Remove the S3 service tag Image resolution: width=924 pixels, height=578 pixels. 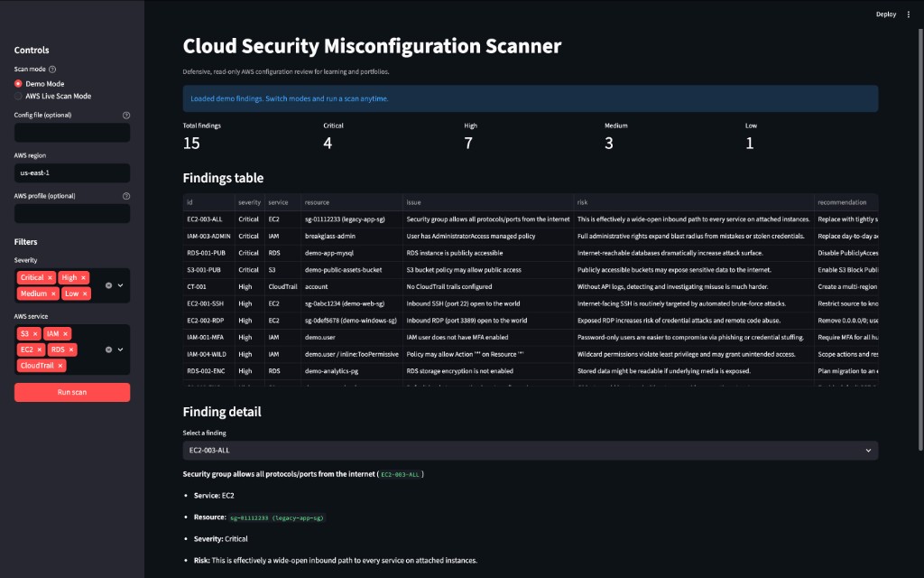click(x=35, y=334)
